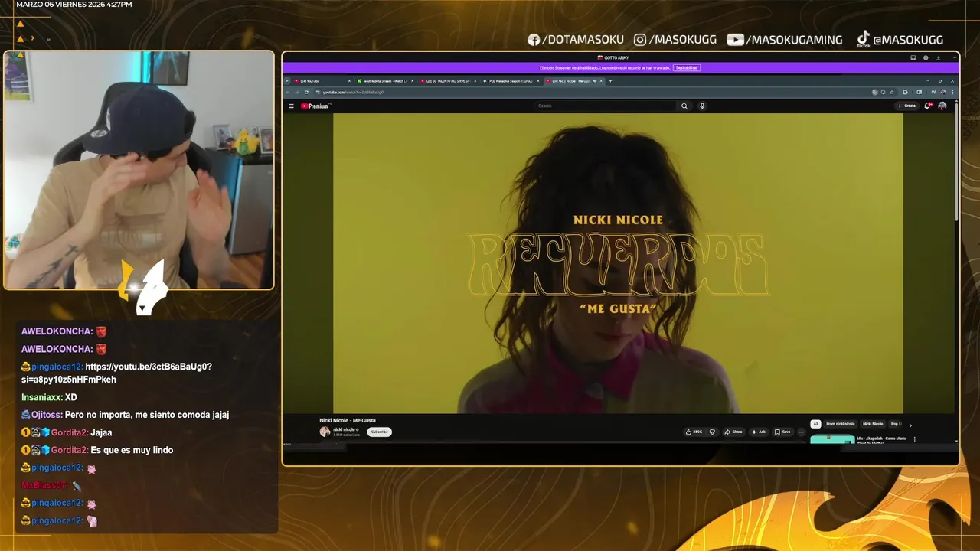The image size is (980, 551).
Task: Click the /MASOKUGG Instagram handle overlay
Action: tap(681, 40)
